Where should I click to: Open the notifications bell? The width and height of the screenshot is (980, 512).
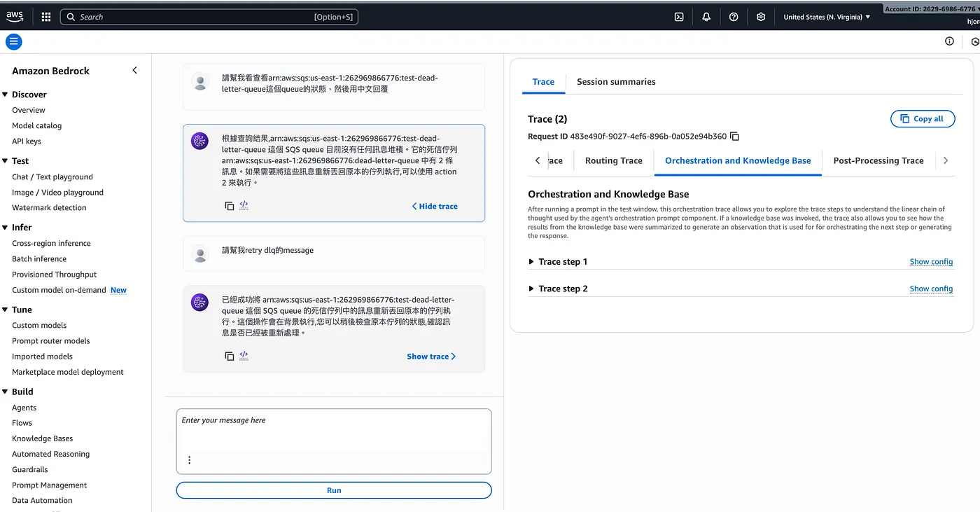706,17
